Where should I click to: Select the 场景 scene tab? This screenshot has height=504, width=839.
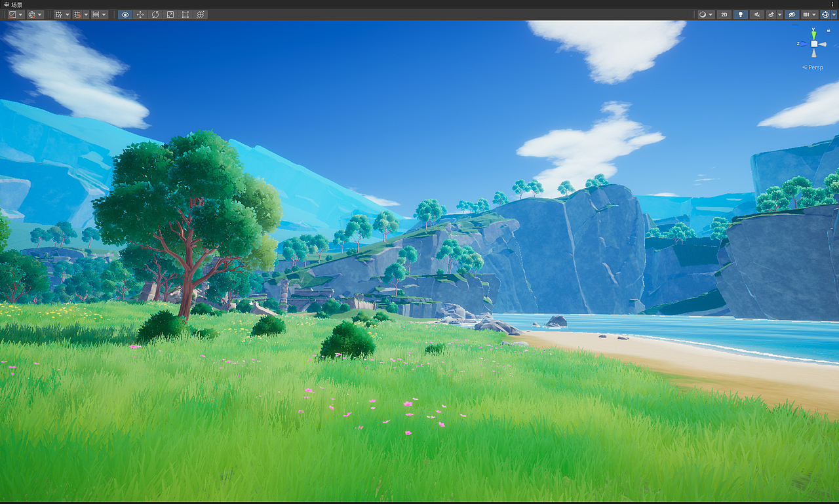coord(13,5)
